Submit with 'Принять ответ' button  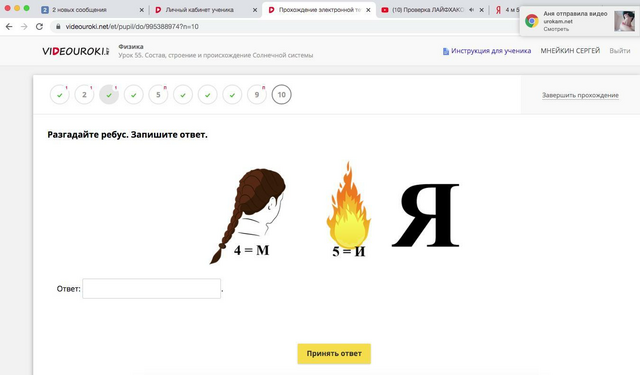[x=334, y=353]
